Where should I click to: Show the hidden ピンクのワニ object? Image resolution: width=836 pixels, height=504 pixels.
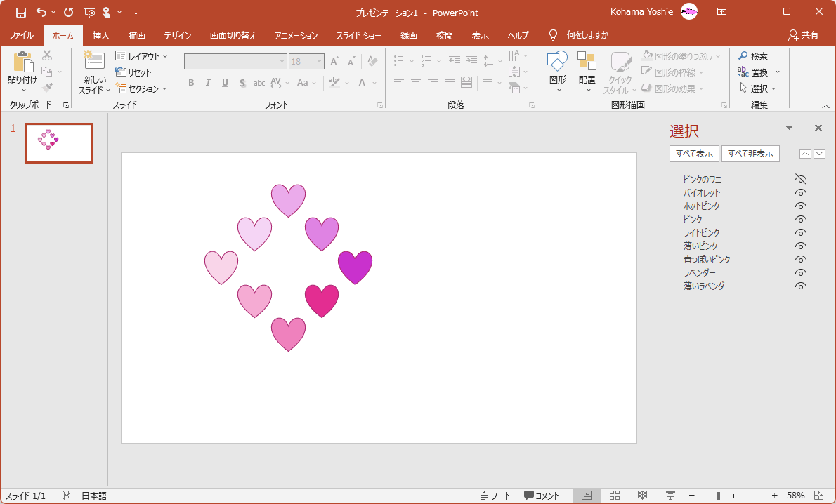[800, 180]
